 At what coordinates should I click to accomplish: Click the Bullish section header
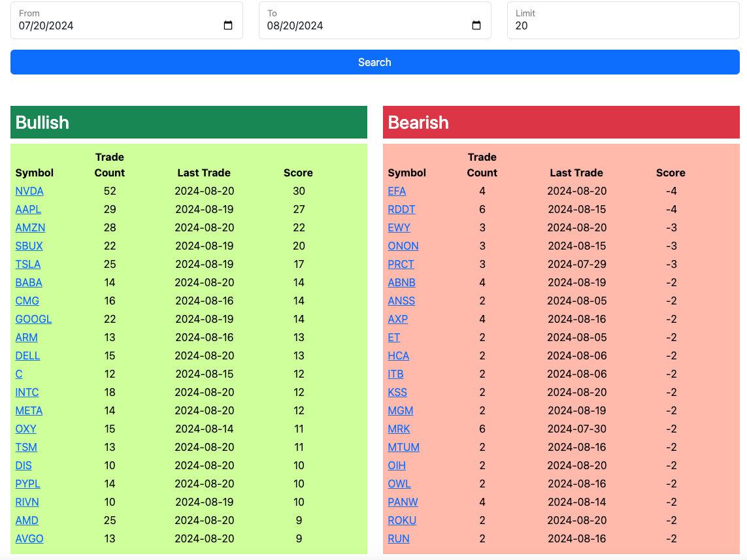pyautogui.click(x=189, y=122)
